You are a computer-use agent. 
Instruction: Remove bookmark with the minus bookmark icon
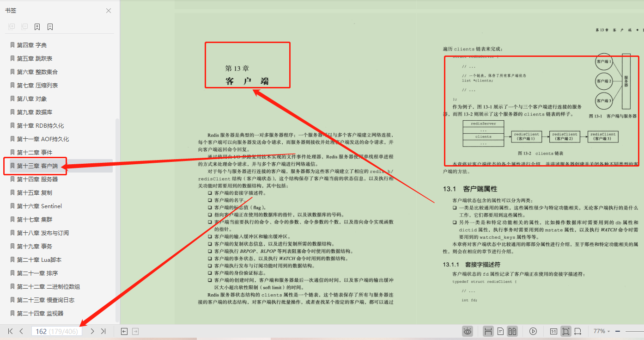50,27
